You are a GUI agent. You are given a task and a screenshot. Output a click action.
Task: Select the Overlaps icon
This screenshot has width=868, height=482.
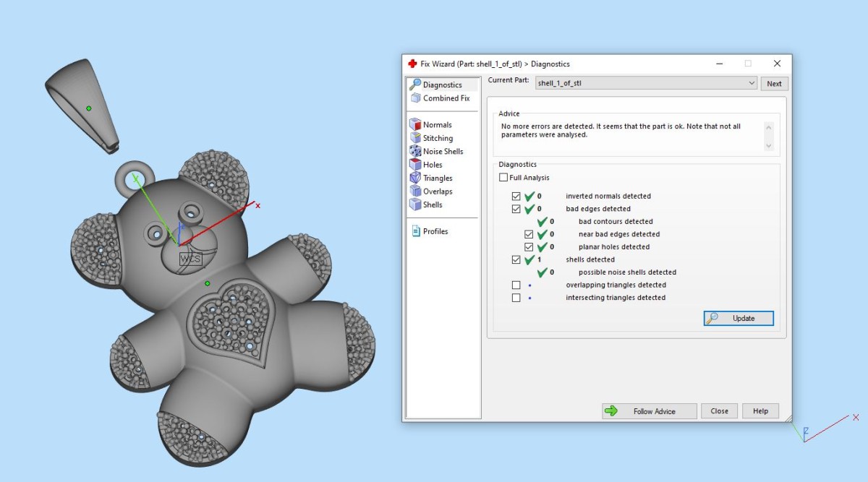[x=415, y=191]
